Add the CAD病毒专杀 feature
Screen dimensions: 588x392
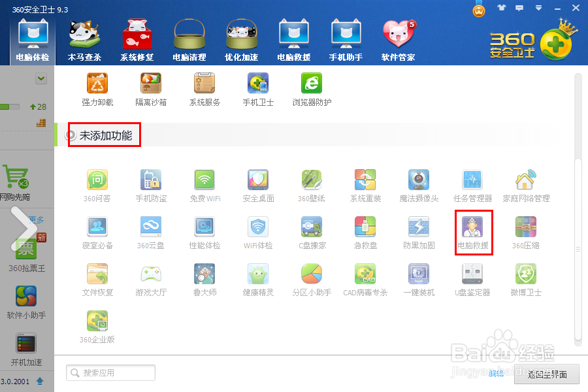(x=365, y=280)
